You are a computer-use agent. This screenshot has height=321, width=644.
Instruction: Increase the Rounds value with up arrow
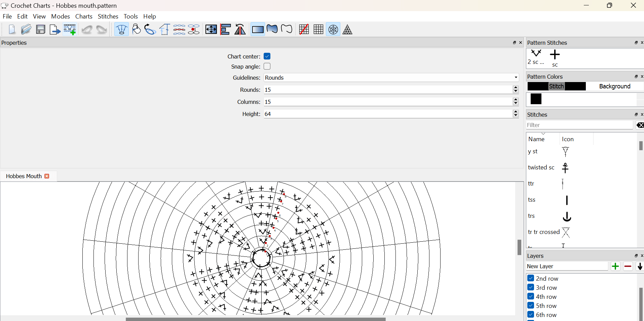516,88
